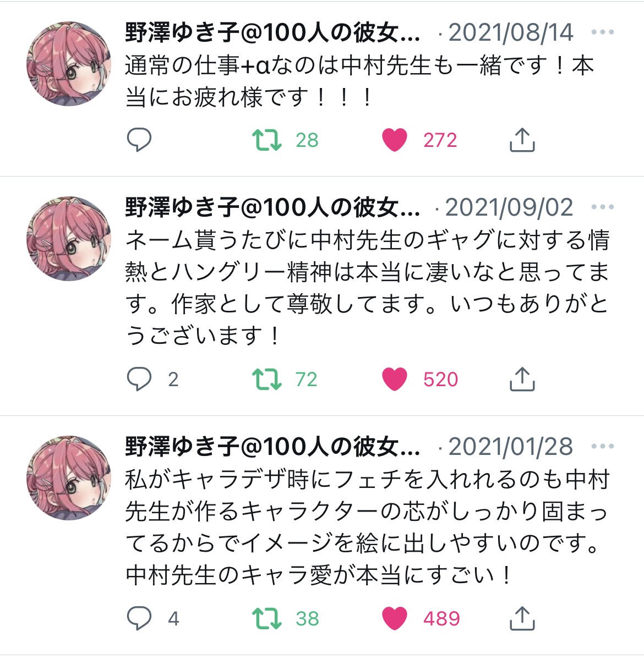
Task: Retweet the 2021/08/14 tweet
Action: pos(267,140)
